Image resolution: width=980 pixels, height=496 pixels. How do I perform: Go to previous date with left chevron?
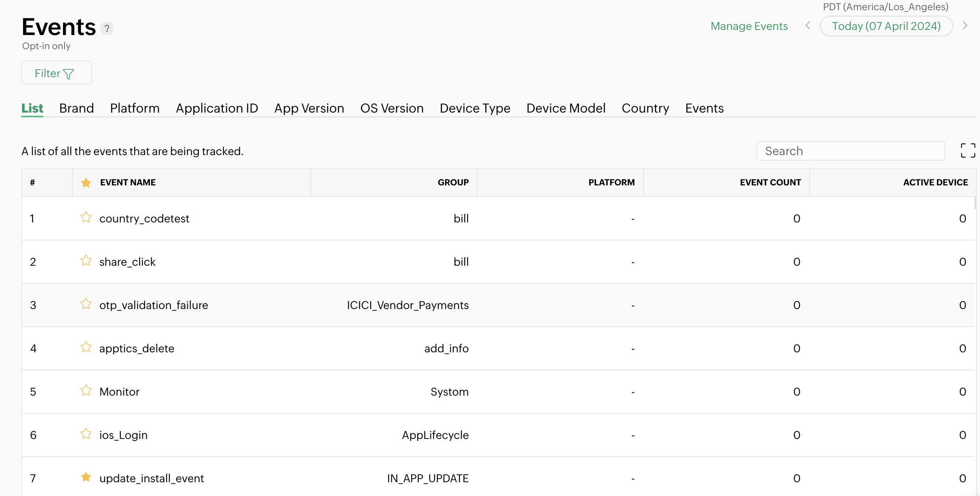tap(808, 26)
